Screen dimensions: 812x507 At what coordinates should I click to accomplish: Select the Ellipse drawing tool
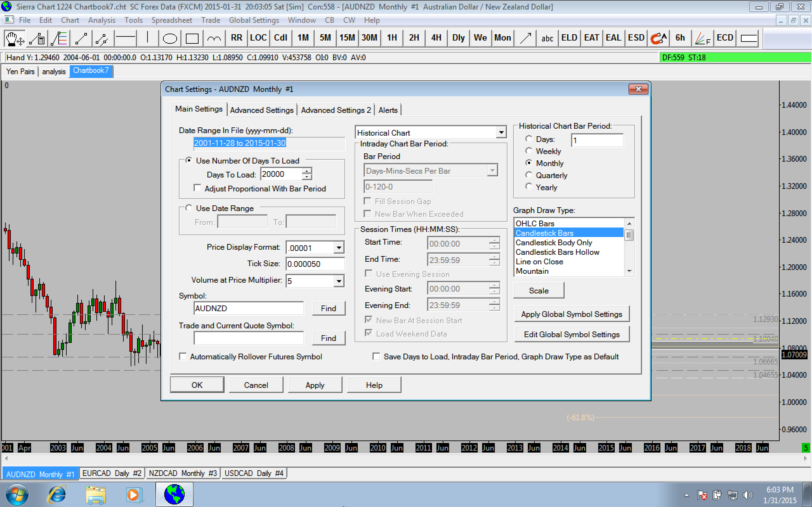click(169, 38)
